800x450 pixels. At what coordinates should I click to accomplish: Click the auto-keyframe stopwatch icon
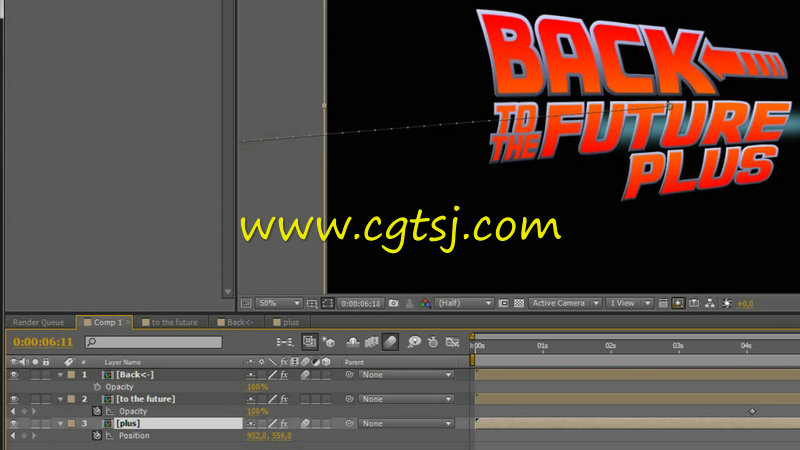(x=433, y=342)
